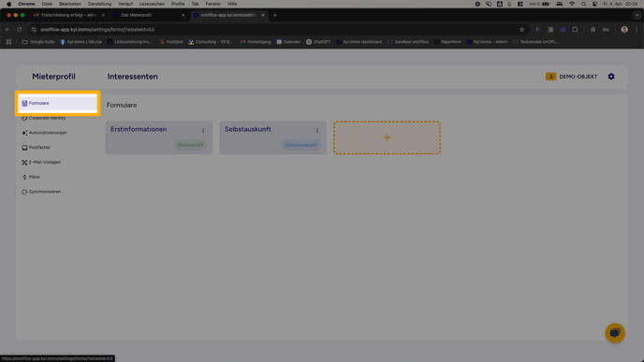Go back in browser history
644x362 pixels.
[7, 30]
